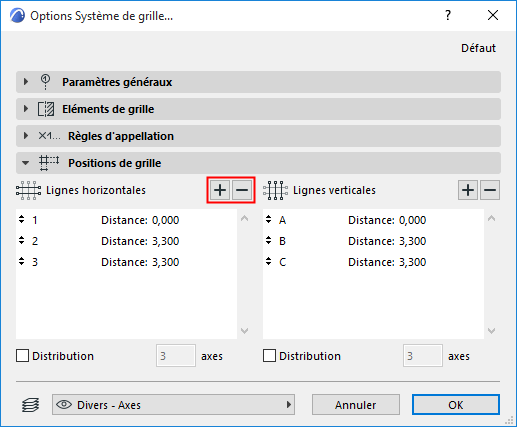Screen dimensions: 517x427
Task: Toggle the eye icon in Divers - Axes layer
Action: point(64,405)
